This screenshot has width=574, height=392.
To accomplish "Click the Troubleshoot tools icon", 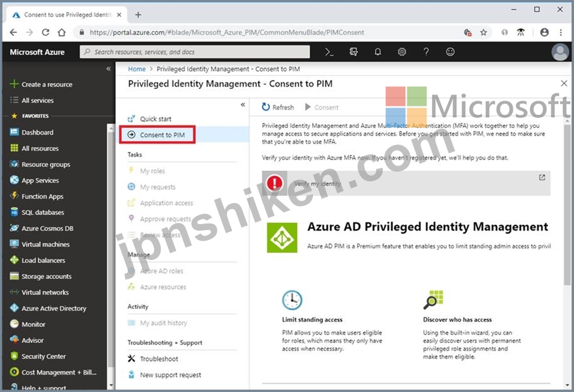I will tap(131, 359).
